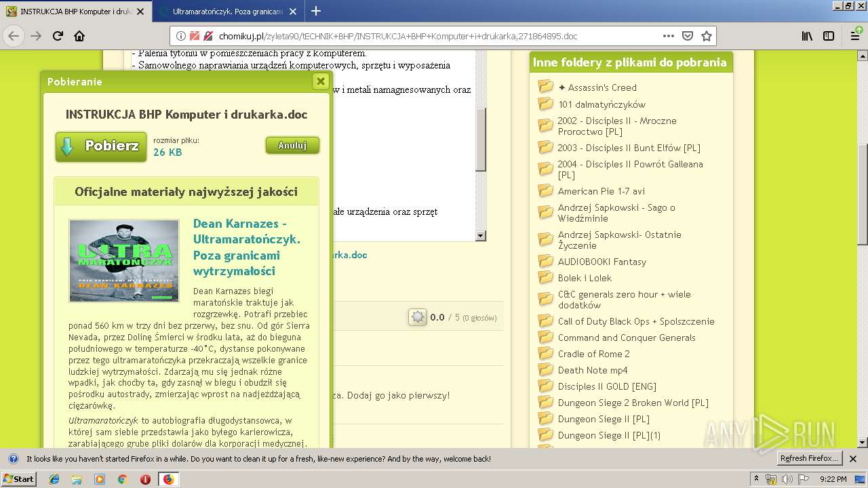Close the INSTRUKCJA BHP tab
This screenshot has width=868, height=488.
140,12
